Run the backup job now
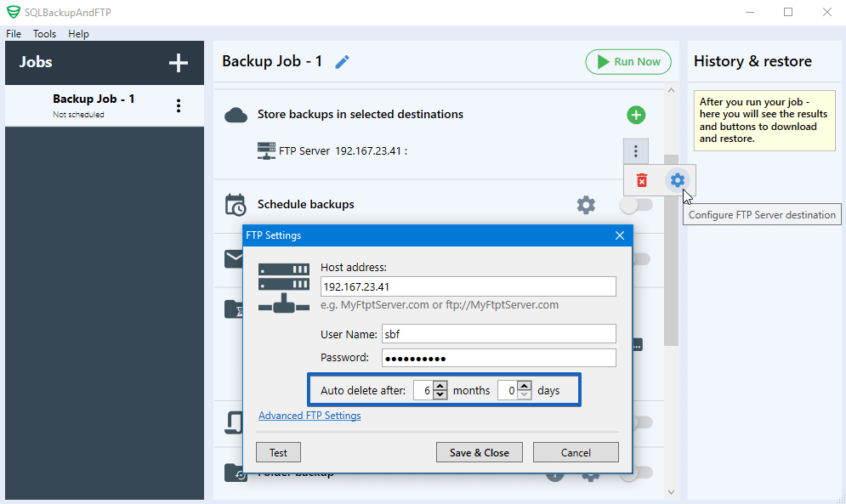846x504 pixels. point(628,61)
